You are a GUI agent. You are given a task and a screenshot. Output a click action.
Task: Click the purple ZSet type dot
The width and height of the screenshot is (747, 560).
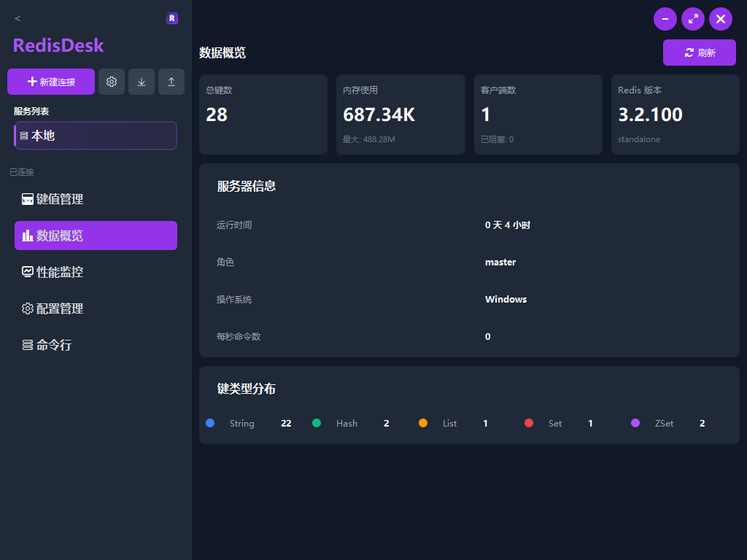click(x=635, y=423)
